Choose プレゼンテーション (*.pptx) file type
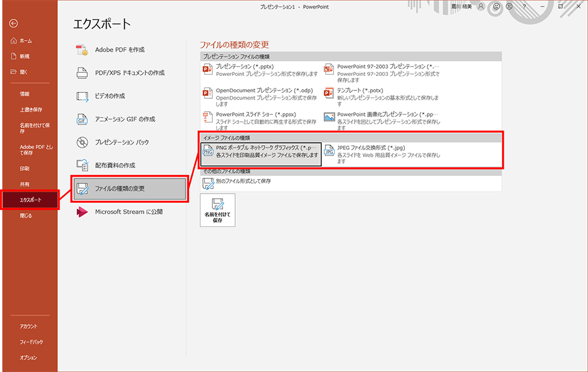The width and height of the screenshot is (588, 372). point(261,70)
